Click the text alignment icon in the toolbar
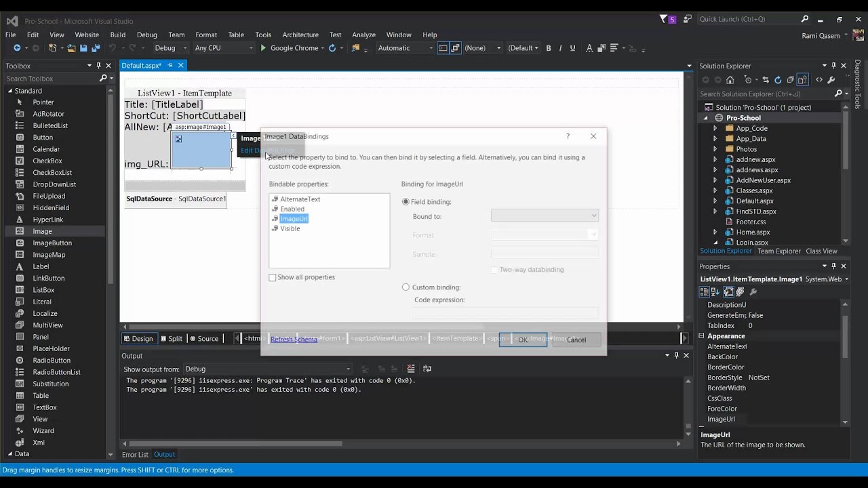The image size is (868, 488). [x=614, y=48]
